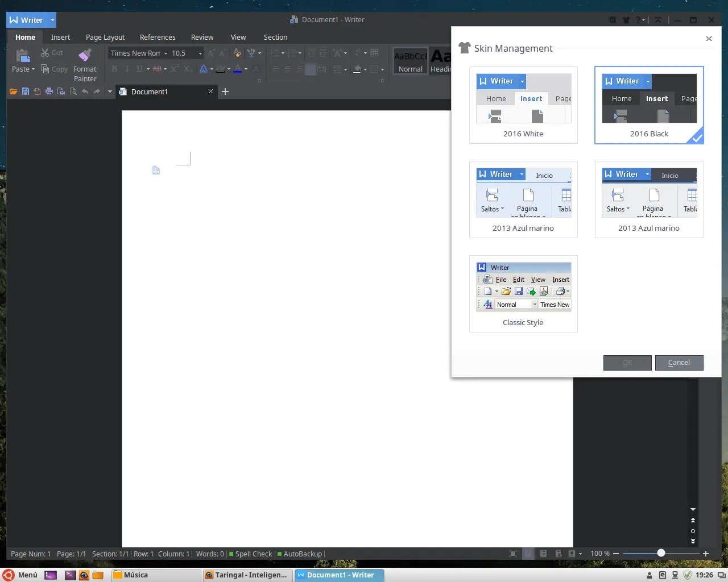
Task: Click the Open folder icon in quick toolbar
Action: (x=14, y=92)
